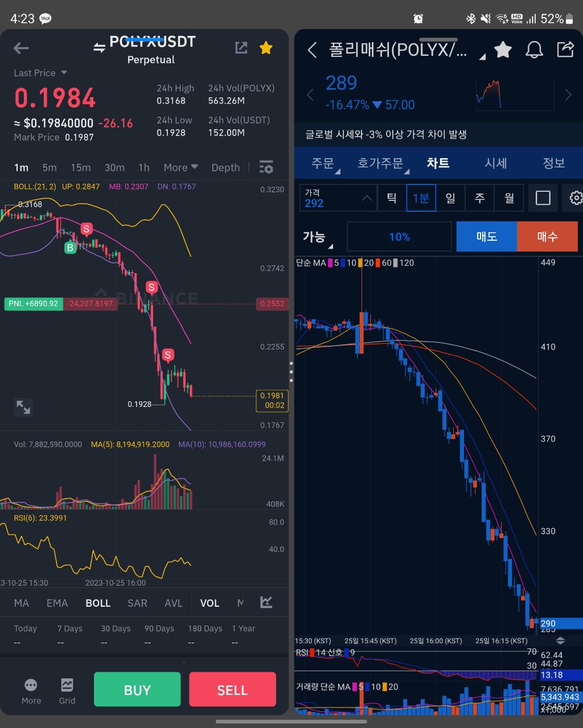Select the 5m chart interval
Image resolution: width=583 pixels, height=728 pixels.
50,167
